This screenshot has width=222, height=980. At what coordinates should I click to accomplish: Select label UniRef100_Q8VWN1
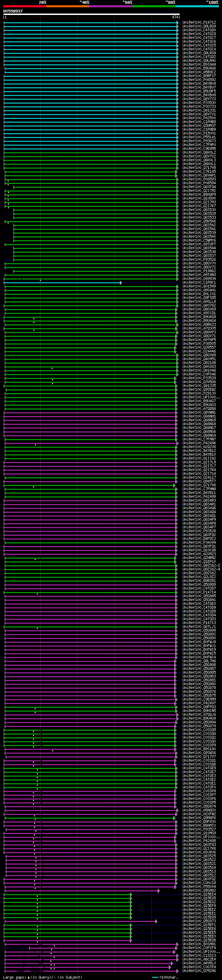click(x=199, y=412)
